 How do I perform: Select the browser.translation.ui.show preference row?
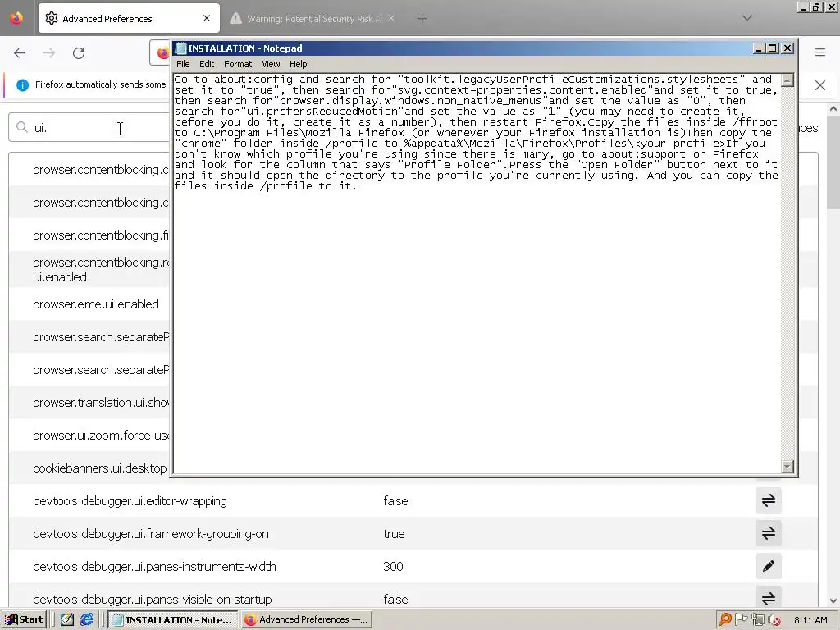[90, 402]
